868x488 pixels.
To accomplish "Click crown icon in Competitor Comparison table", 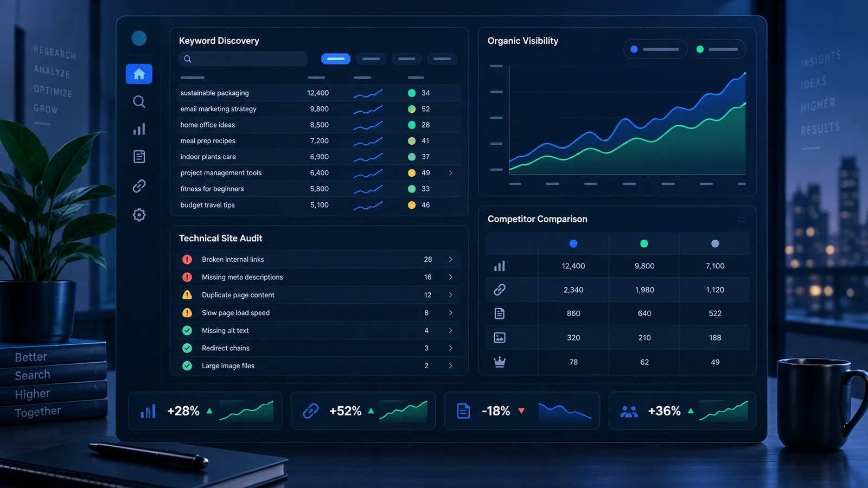I will point(500,362).
